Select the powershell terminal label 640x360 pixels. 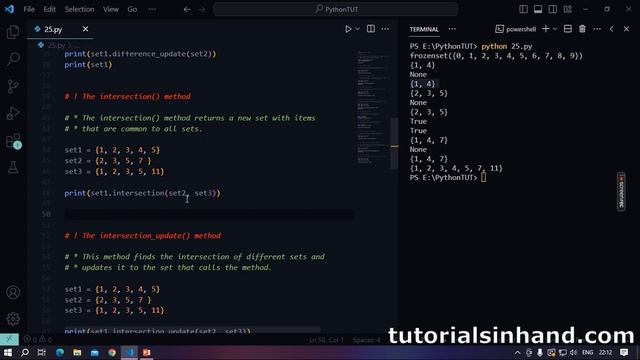point(516,29)
